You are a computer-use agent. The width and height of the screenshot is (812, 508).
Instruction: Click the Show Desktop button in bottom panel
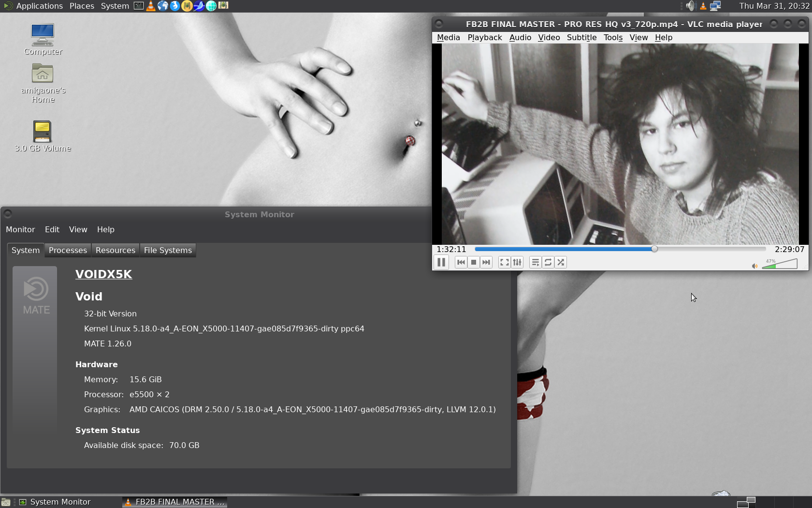click(6, 502)
